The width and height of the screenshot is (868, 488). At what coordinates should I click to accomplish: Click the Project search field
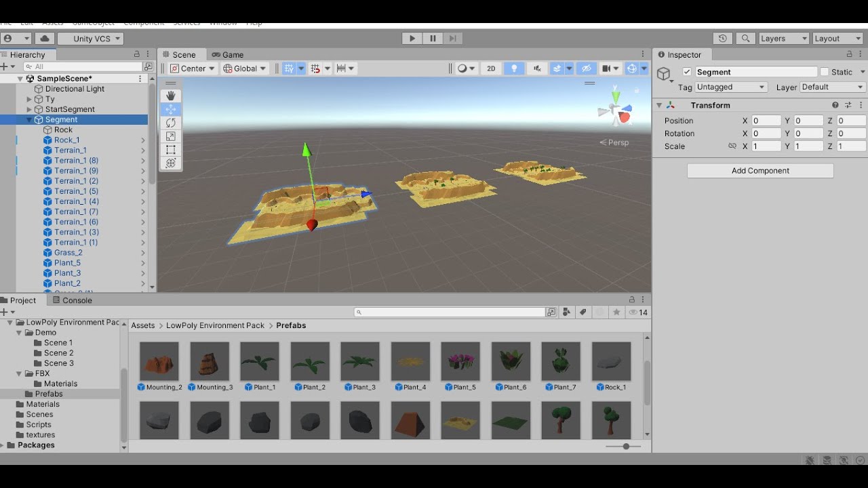click(x=450, y=312)
